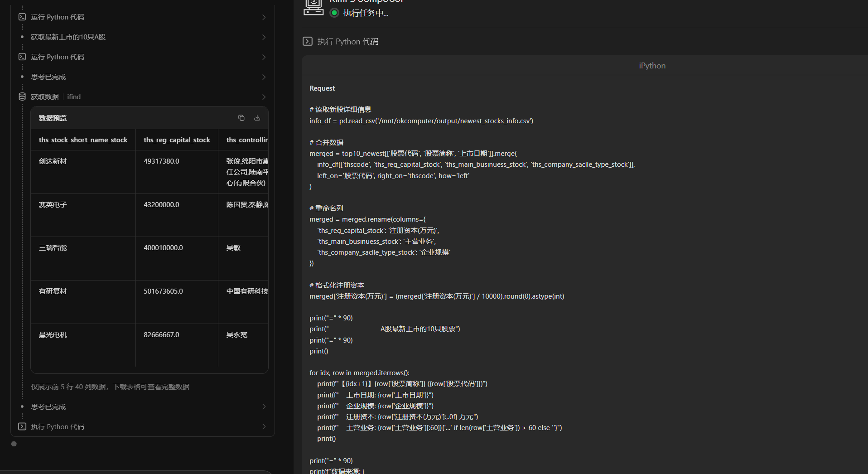Click the A股最新上市的10只股票 print line
This screenshot has height=474, width=868.
tap(385, 329)
